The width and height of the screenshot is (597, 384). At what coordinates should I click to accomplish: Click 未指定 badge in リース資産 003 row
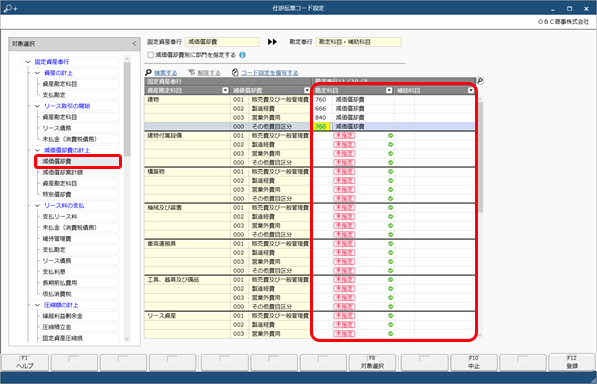[344, 334]
